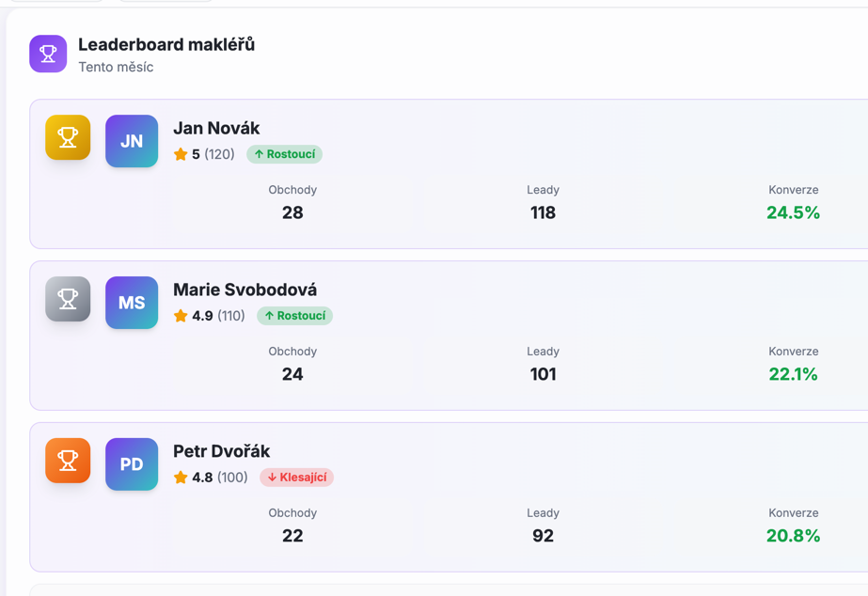Screen dimensions: 868x596
Task: Open Petr Dvořák's broker name
Action: click(221, 451)
